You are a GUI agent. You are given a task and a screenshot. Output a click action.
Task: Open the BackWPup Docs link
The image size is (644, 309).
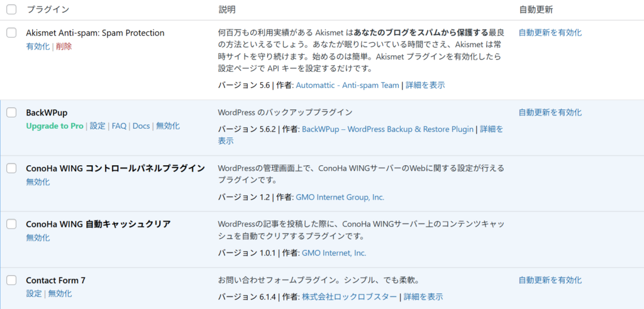click(141, 126)
